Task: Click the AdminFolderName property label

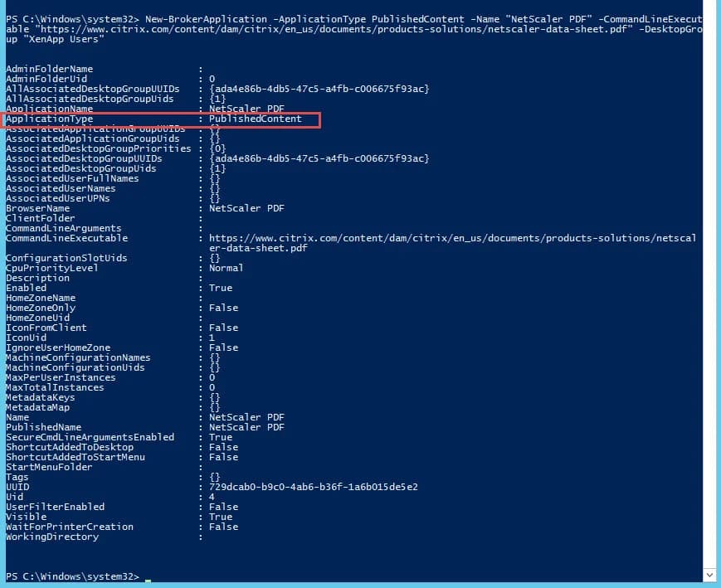Action: click(x=49, y=69)
